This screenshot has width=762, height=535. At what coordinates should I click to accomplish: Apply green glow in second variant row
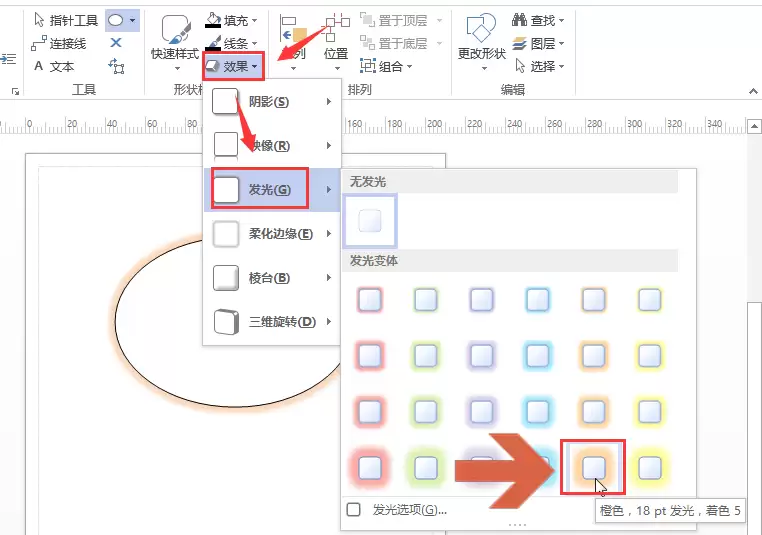pyautogui.click(x=426, y=355)
